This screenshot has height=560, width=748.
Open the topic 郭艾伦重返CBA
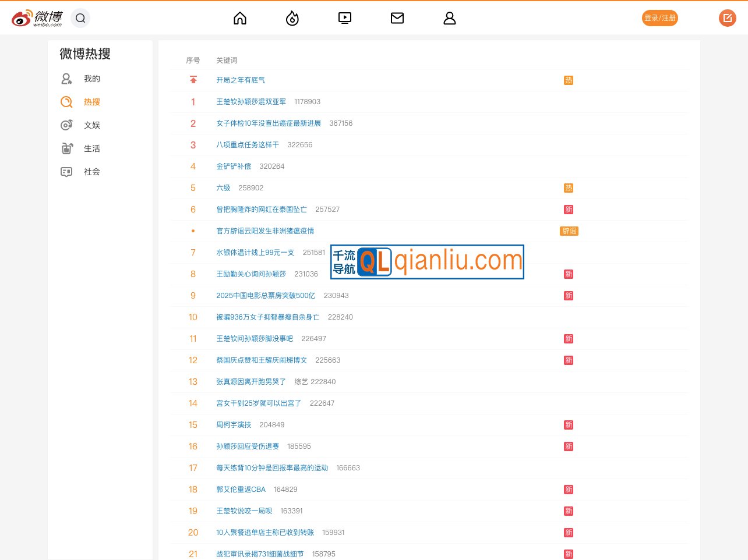pyautogui.click(x=241, y=490)
